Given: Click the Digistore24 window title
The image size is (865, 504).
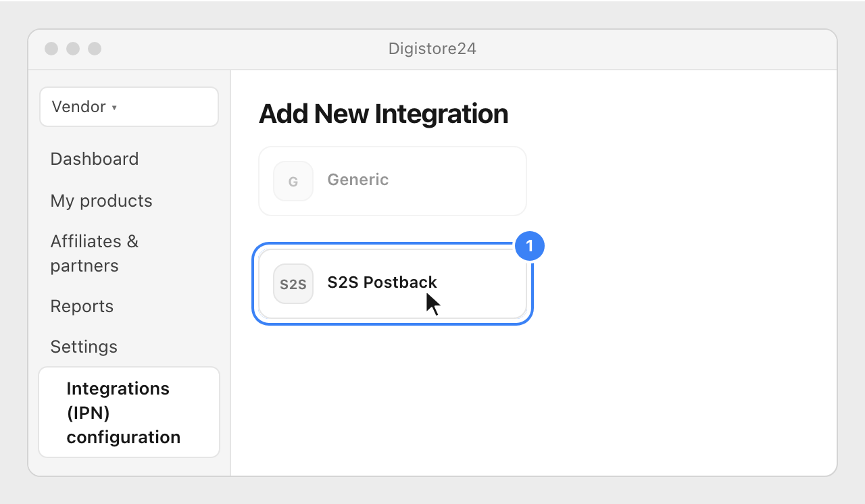Looking at the screenshot, I should tap(432, 49).
